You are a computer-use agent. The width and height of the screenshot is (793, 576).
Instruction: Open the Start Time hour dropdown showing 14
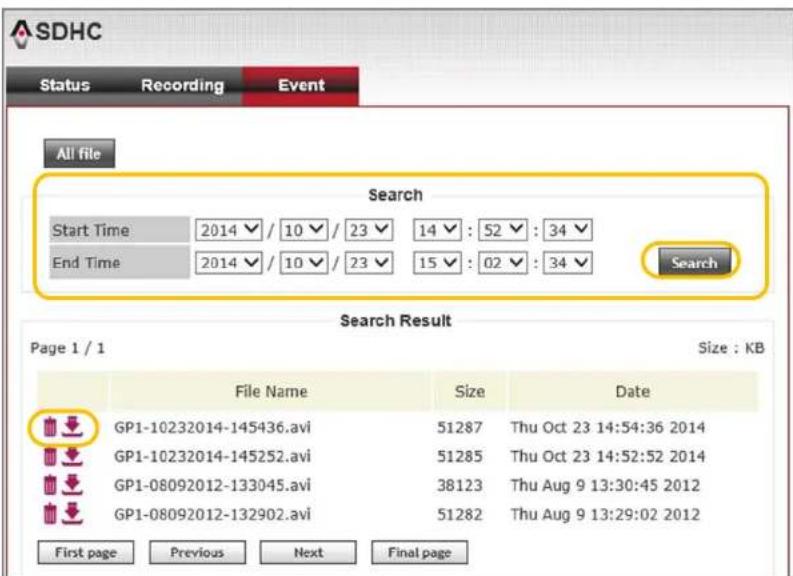pos(437,231)
